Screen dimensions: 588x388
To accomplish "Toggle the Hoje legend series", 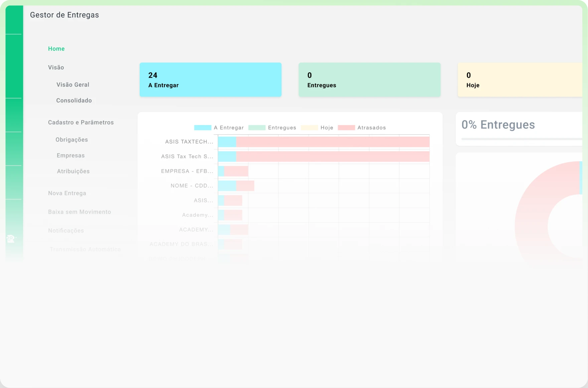I will coord(317,128).
